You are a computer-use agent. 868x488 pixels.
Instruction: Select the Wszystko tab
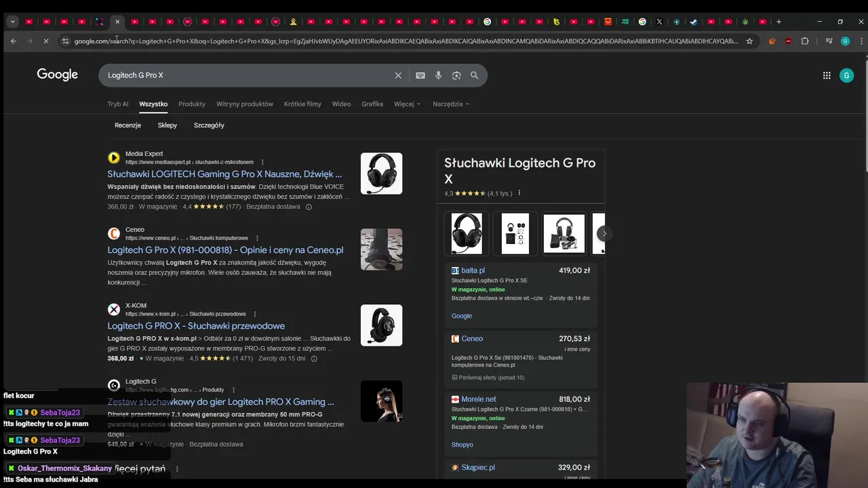tap(153, 104)
